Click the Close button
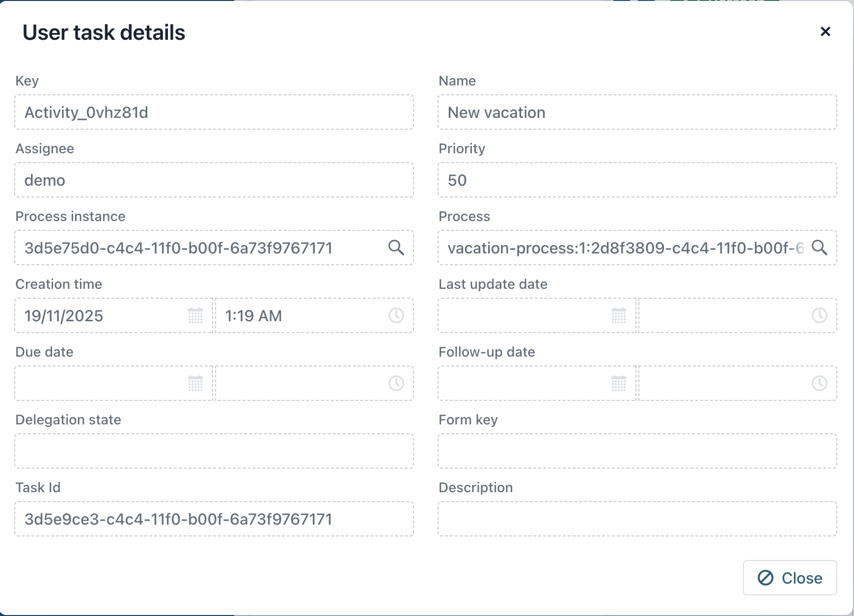Viewport: 854px width, 616px height. [x=789, y=578]
